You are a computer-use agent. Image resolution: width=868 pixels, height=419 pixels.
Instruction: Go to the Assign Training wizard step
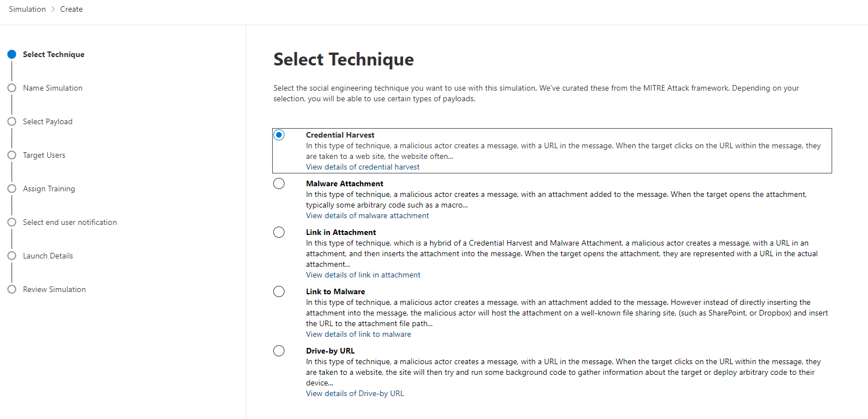point(49,189)
